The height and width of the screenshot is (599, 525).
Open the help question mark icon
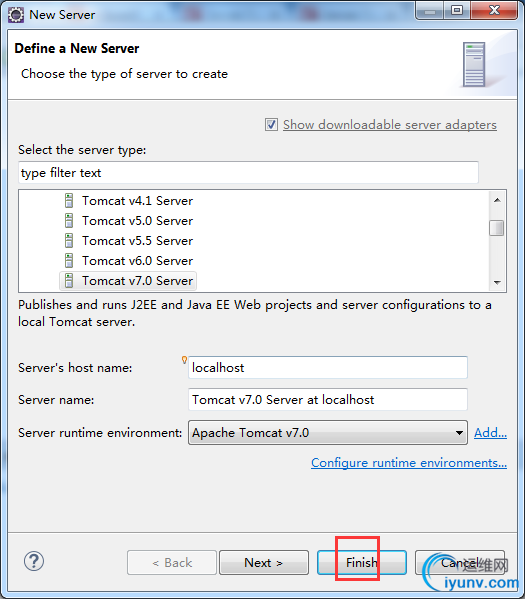pos(34,561)
